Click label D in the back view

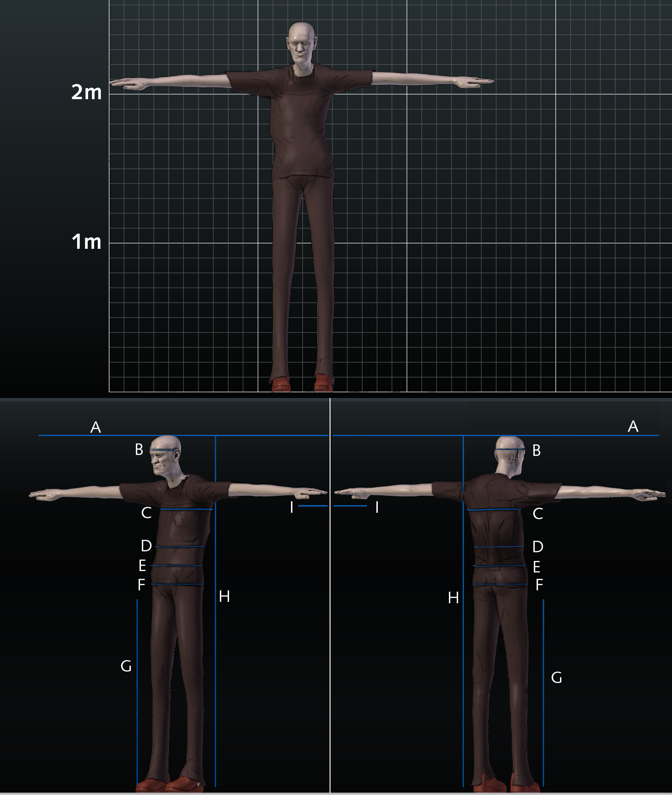[538, 547]
